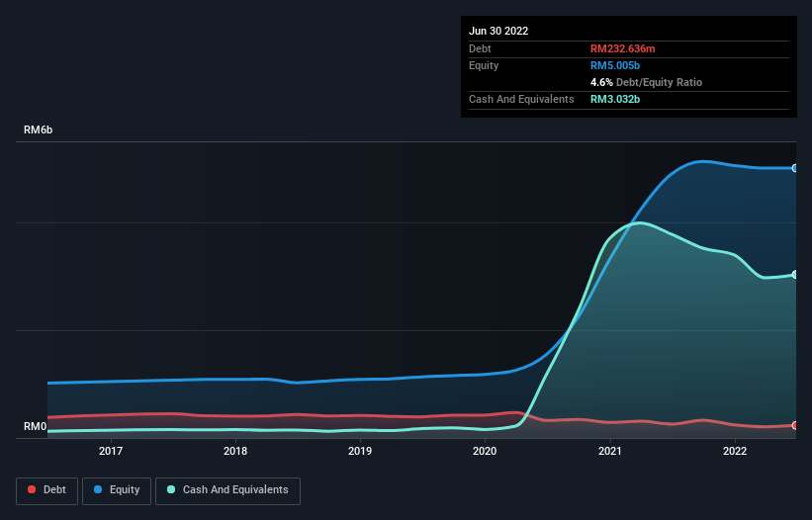Click the 4.6% Debt/Equity Ratio text
This screenshot has height=520, width=812.
[646, 82]
